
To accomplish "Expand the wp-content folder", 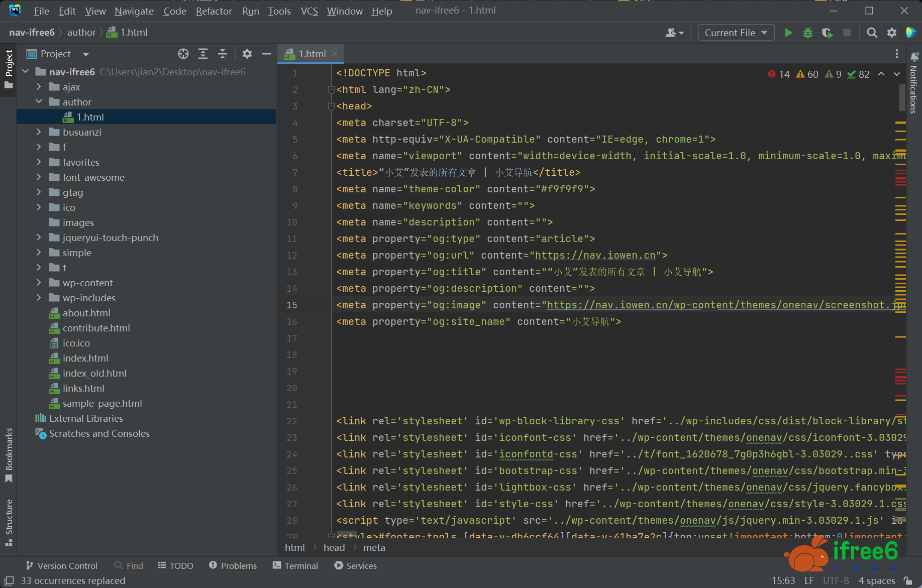I will click(x=39, y=283).
